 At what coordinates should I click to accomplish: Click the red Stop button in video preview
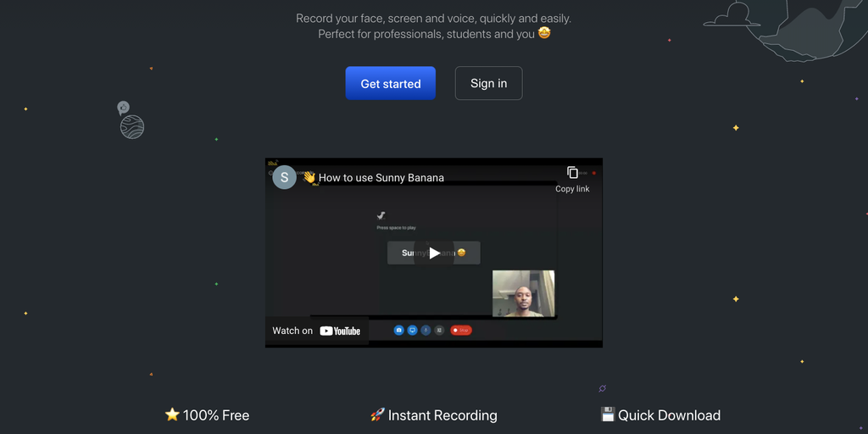(460, 331)
